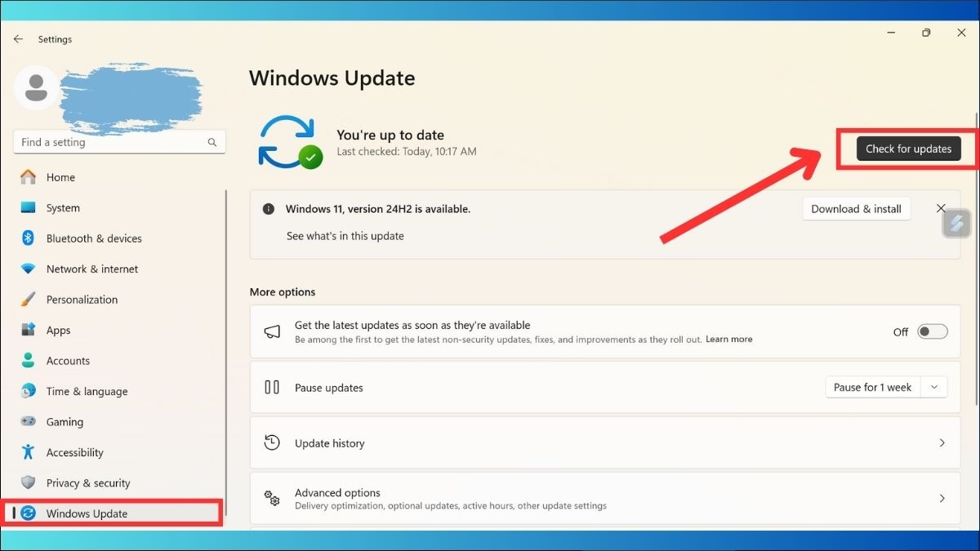Click the Pause updates label
The height and width of the screenshot is (551, 980).
click(x=328, y=388)
